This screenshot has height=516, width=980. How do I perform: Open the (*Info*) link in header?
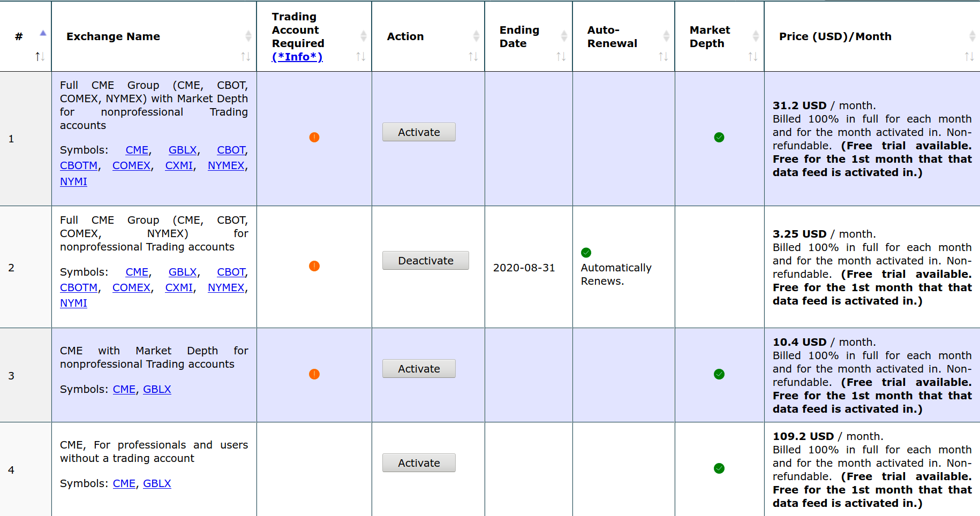pyautogui.click(x=297, y=57)
